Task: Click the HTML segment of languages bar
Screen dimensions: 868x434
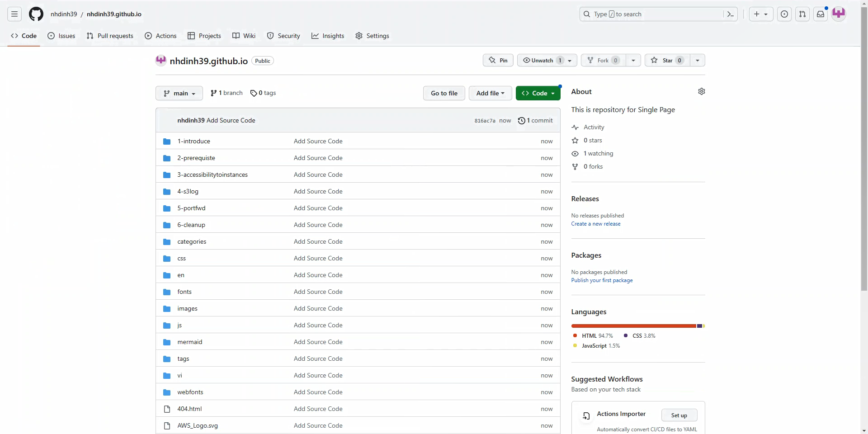Action: tap(633, 326)
